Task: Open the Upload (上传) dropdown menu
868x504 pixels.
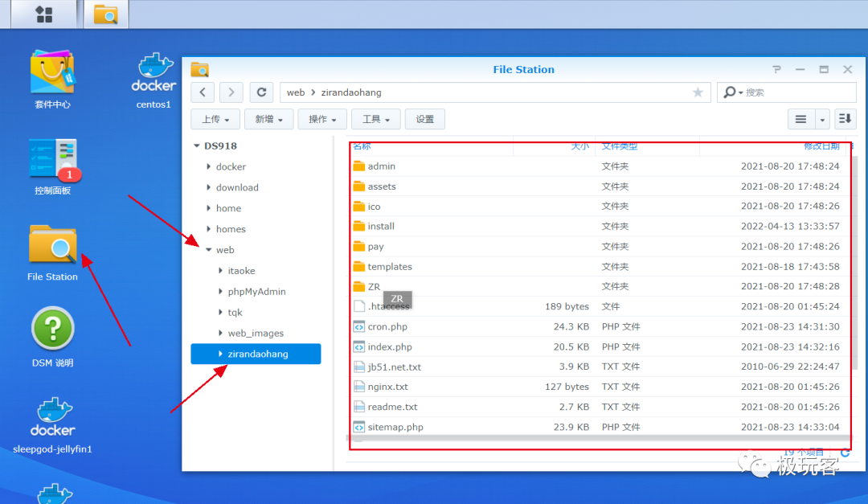Action: coord(215,119)
